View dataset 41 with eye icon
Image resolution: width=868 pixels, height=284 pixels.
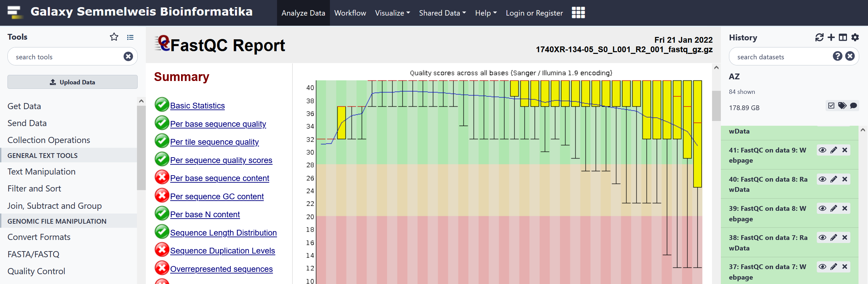click(x=822, y=150)
